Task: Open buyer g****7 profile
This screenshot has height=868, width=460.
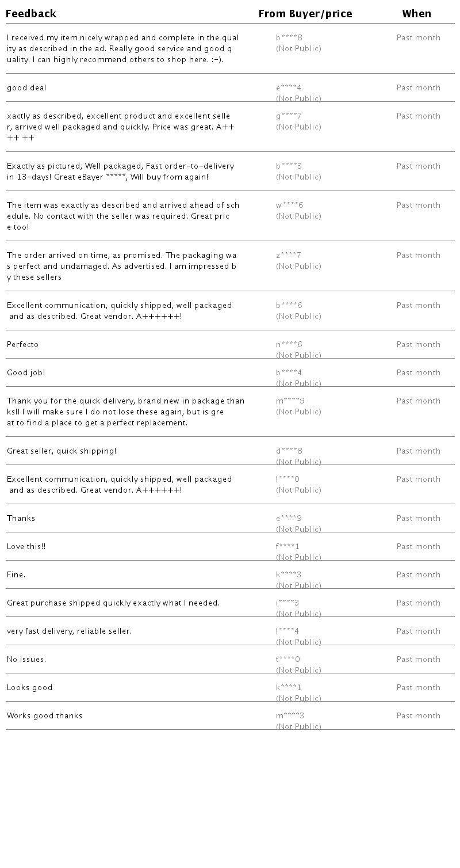Action: tap(289, 116)
